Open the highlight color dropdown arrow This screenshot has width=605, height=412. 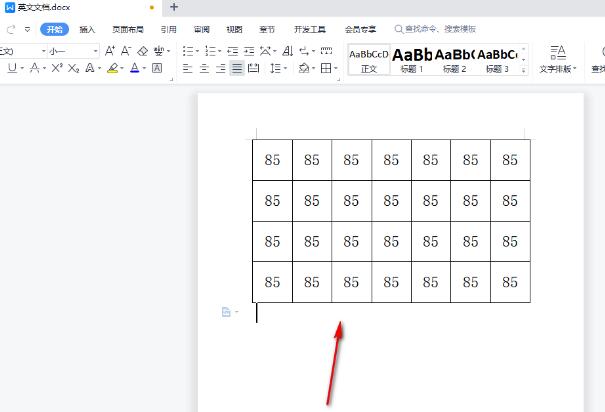122,69
